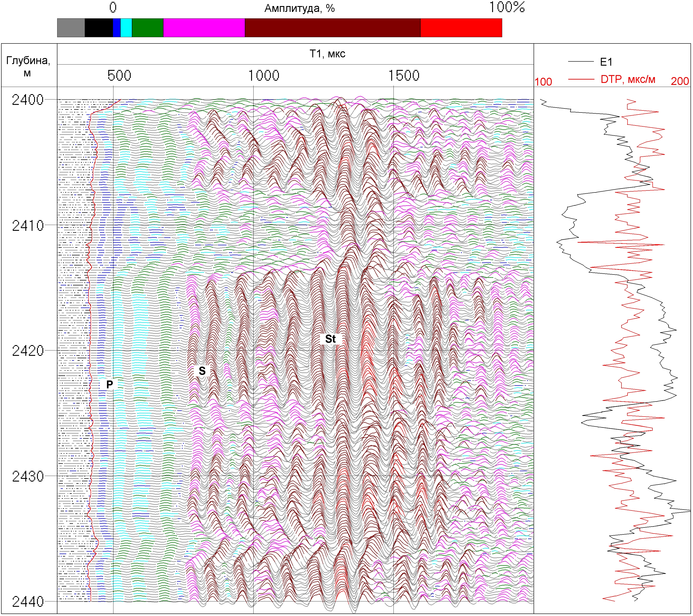Click the 'E1' legend entry
This screenshot has width=693, height=616.
click(x=606, y=62)
